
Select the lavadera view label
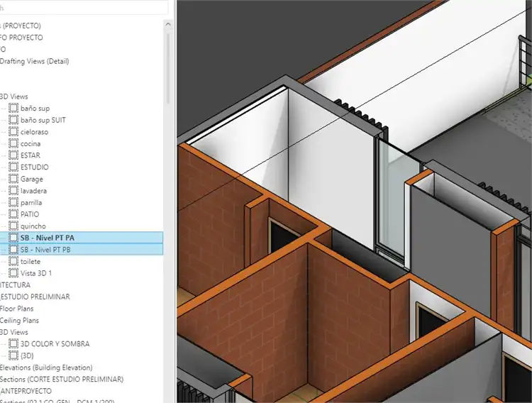point(33,190)
